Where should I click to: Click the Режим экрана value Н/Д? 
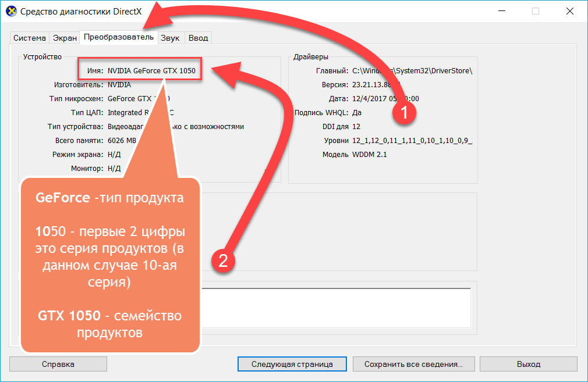[114, 154]
